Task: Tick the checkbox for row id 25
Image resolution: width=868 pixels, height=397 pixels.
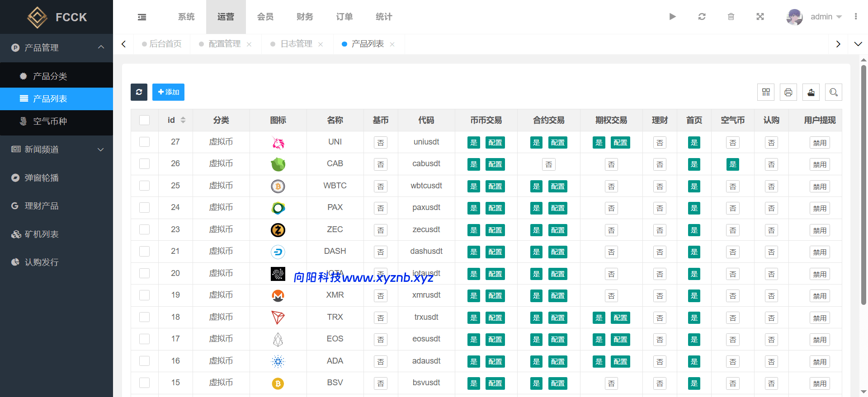Action: tap(144, 186)
